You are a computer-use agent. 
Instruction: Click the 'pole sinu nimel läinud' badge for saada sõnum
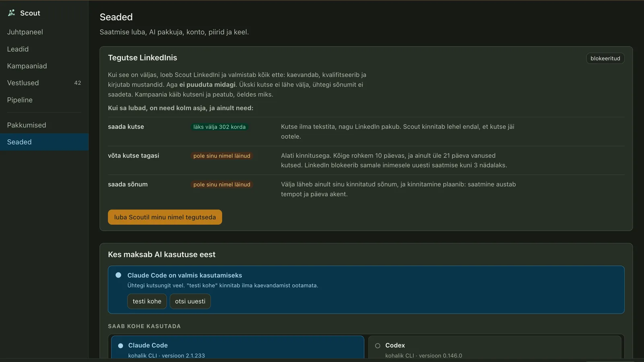(222, 184)
